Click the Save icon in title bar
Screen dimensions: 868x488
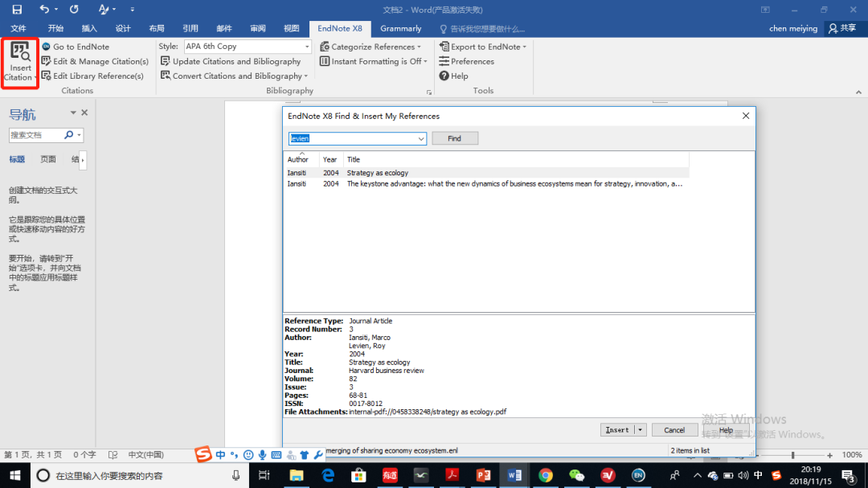[17, 10]
